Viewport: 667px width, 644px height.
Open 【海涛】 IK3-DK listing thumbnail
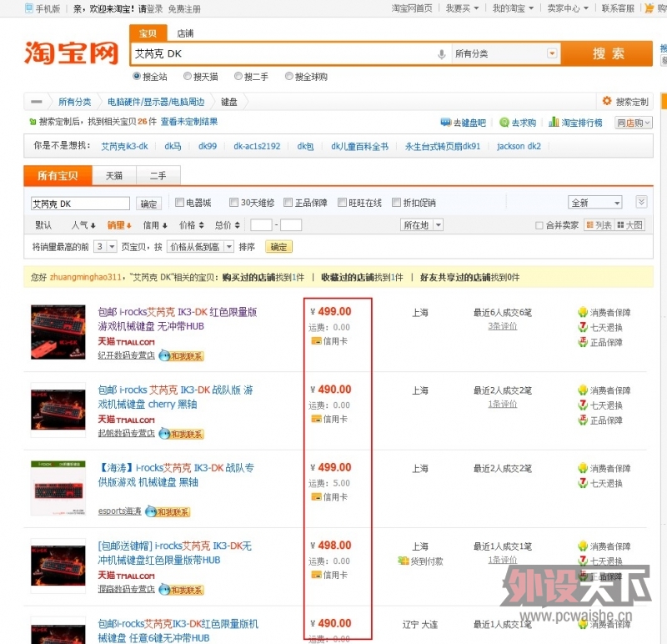coord(58,488)
